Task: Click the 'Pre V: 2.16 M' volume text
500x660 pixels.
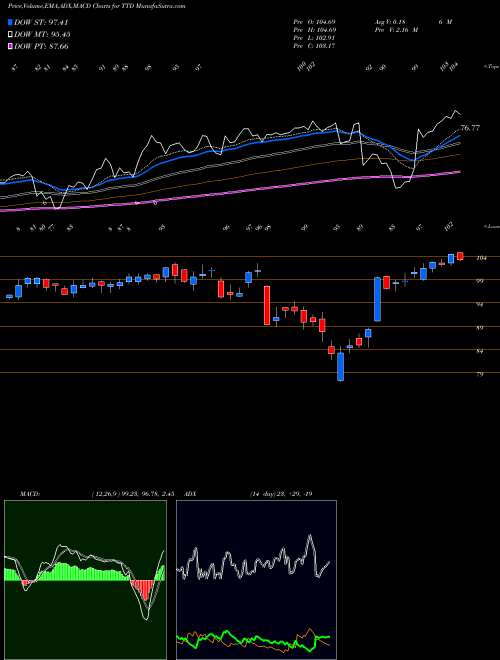Action: click(x=396, y=30)
